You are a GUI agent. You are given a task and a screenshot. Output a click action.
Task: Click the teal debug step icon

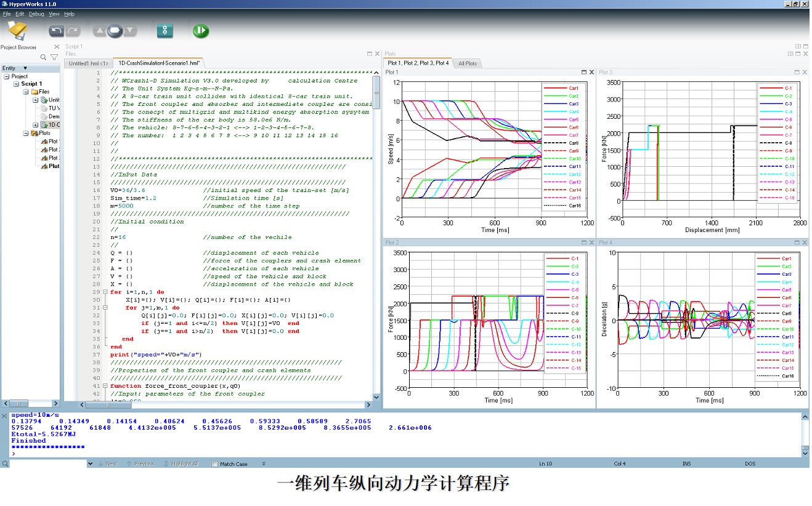(164, 31)
